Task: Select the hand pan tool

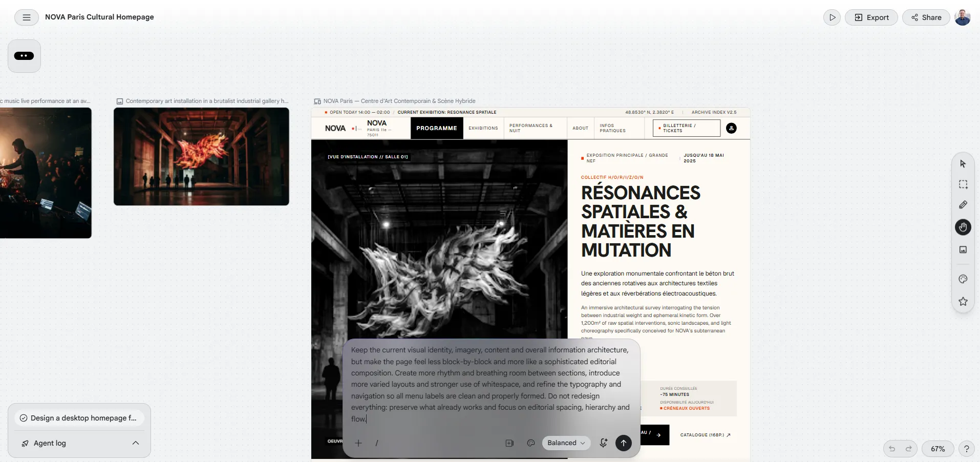Action: pos(963,227)
